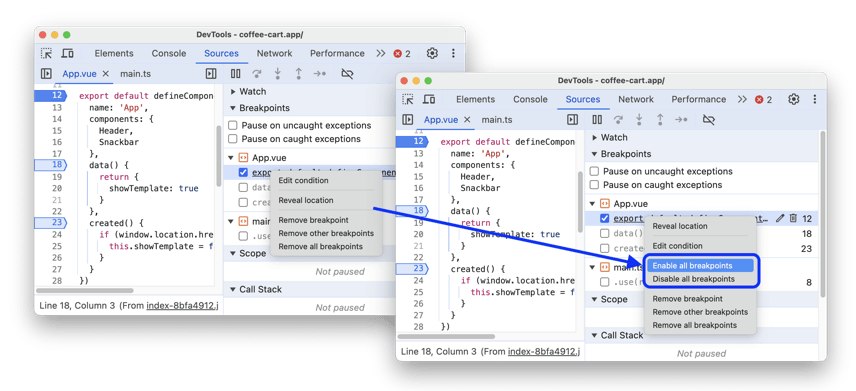Open Settings gear in right DevTools window

(x=794, y=99)
